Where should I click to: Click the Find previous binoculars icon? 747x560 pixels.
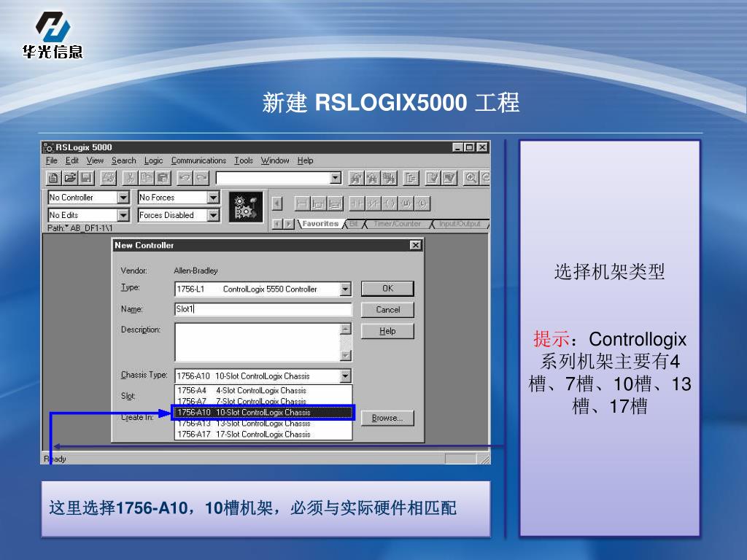point(355,178)
